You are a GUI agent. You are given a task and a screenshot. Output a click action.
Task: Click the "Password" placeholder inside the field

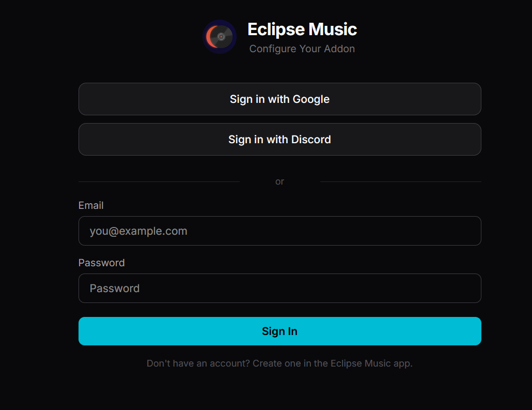(x=115, y=288)
